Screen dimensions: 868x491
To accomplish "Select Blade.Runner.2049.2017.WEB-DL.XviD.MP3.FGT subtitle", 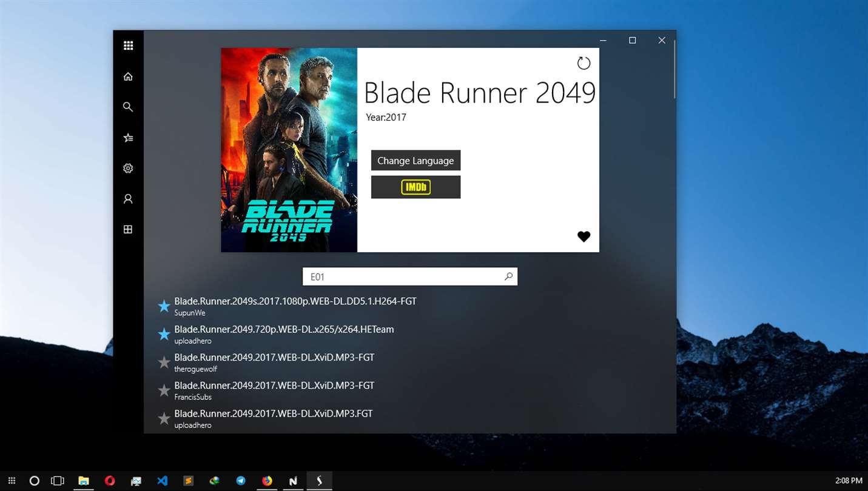I will click(x=274, y=413).
